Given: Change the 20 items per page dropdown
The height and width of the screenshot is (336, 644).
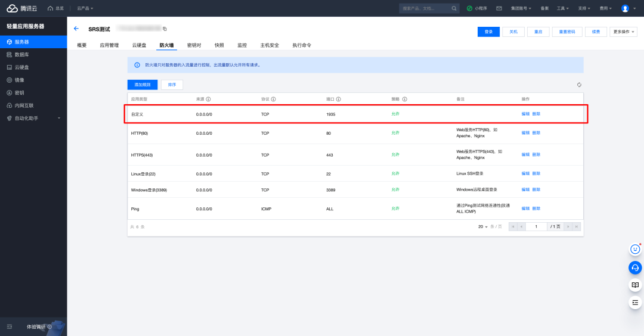Looking at the screenshot, I should [x=482, y=226].
